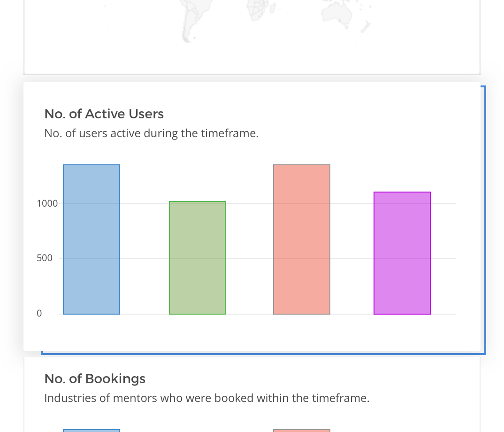The height and width of the screenshot is (432, 504).
Task: Click Madagascar on the world map
Action: 273,8
